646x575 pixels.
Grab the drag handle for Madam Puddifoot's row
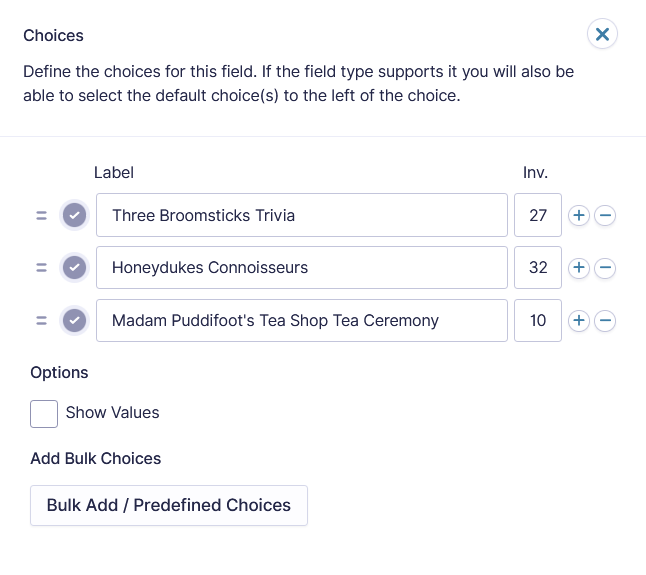tap(41, 320)
